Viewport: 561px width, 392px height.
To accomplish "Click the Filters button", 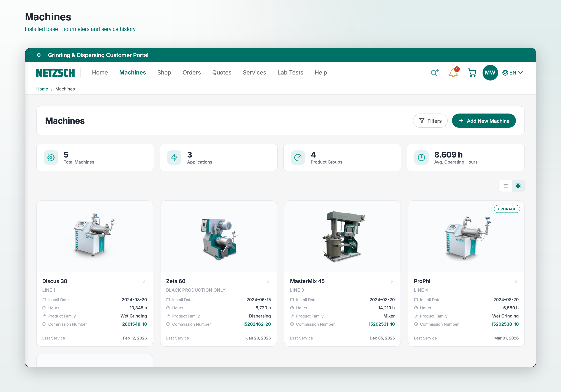I will 430,121.
